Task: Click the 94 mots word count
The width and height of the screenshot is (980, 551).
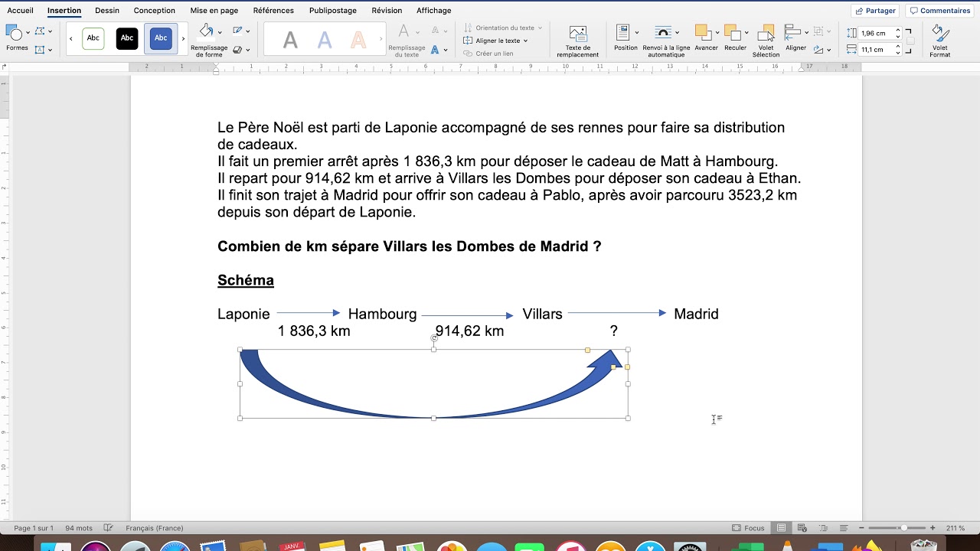Action: pyautogui.click(x=79, y=528)
